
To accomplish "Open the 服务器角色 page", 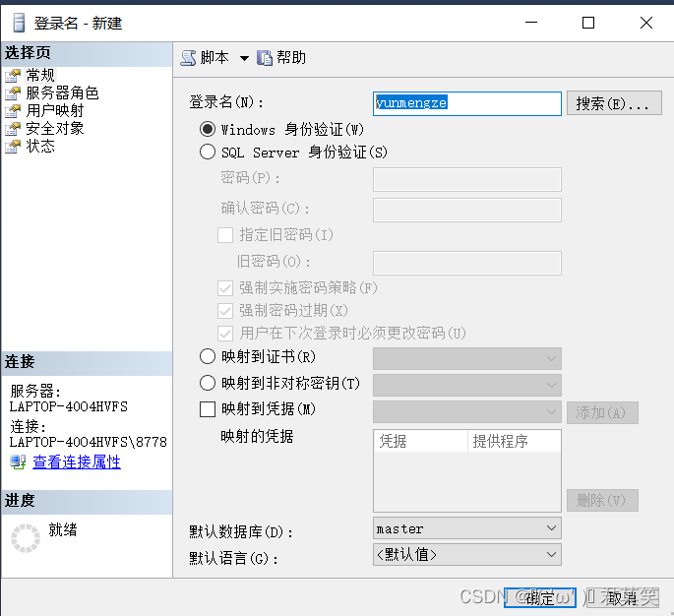I will (x=62, y=92).
